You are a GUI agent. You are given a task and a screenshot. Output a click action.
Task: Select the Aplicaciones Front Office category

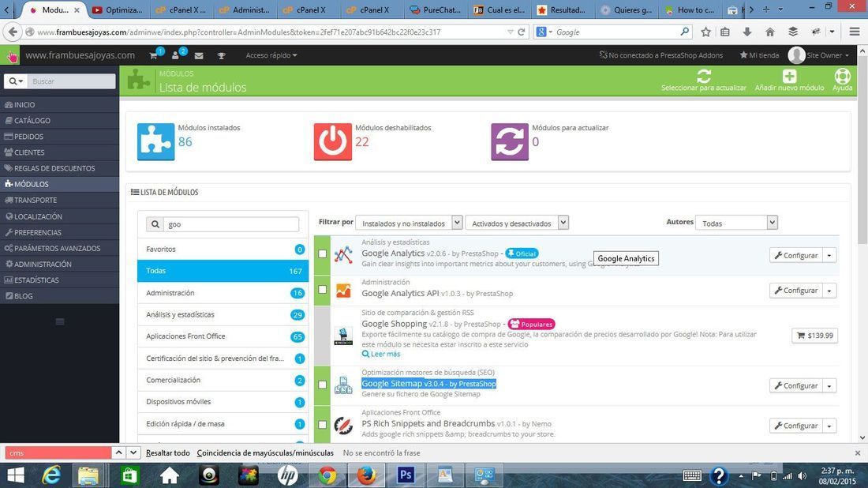[x=223, y=336]
